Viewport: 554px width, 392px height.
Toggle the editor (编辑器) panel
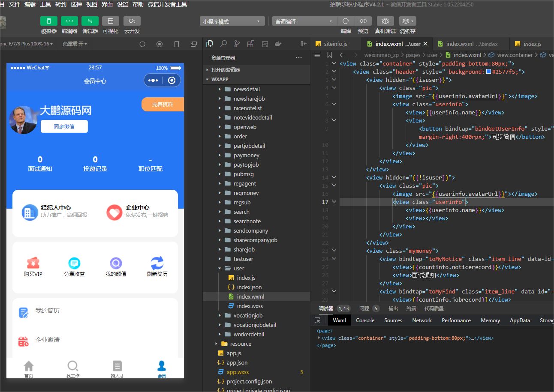coord(69,21)
